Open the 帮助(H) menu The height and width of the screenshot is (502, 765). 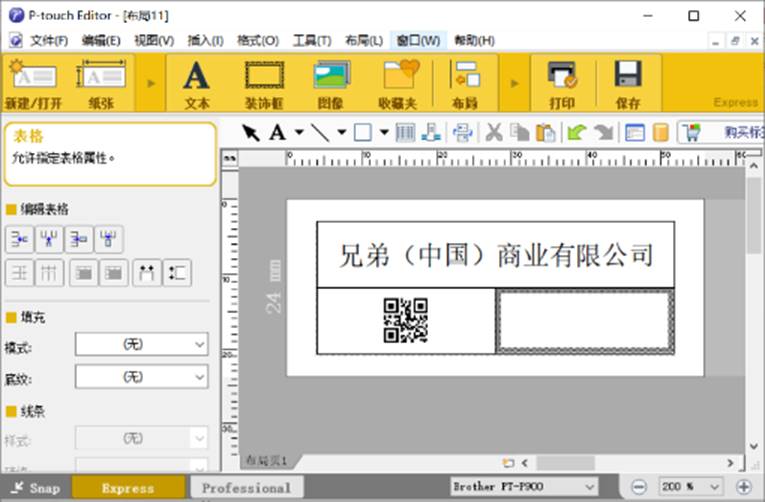coord(474,40)
